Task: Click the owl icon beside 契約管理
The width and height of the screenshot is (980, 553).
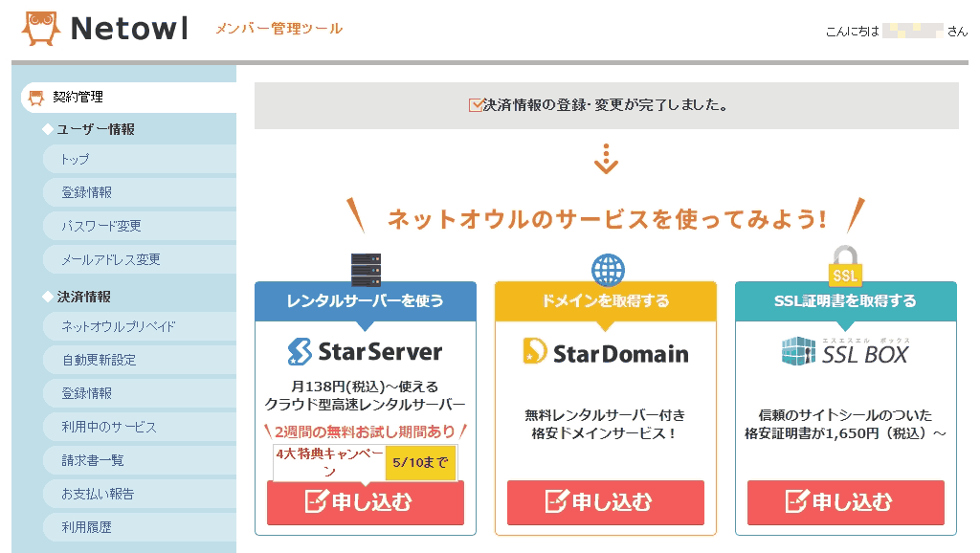Action: pos(36,98)
